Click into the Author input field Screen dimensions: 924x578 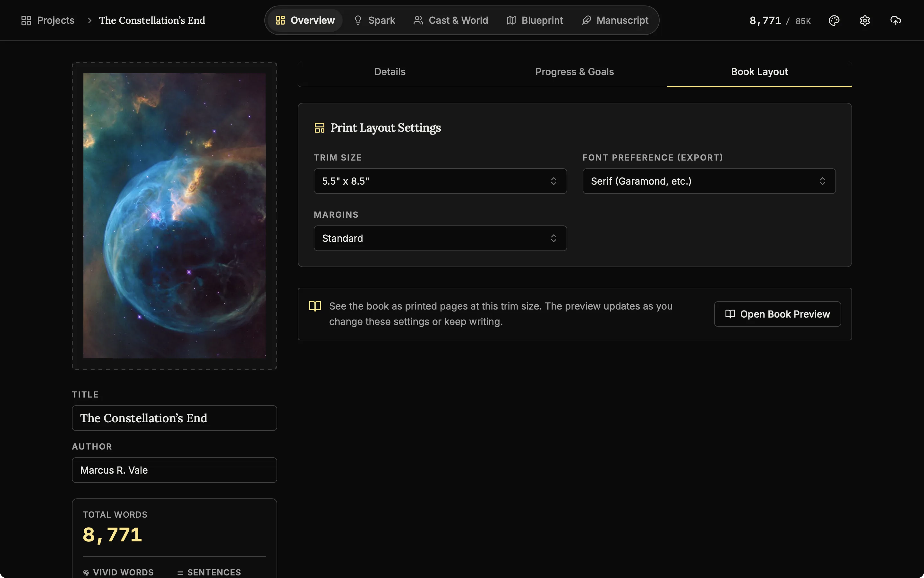[x=175, y=470]
